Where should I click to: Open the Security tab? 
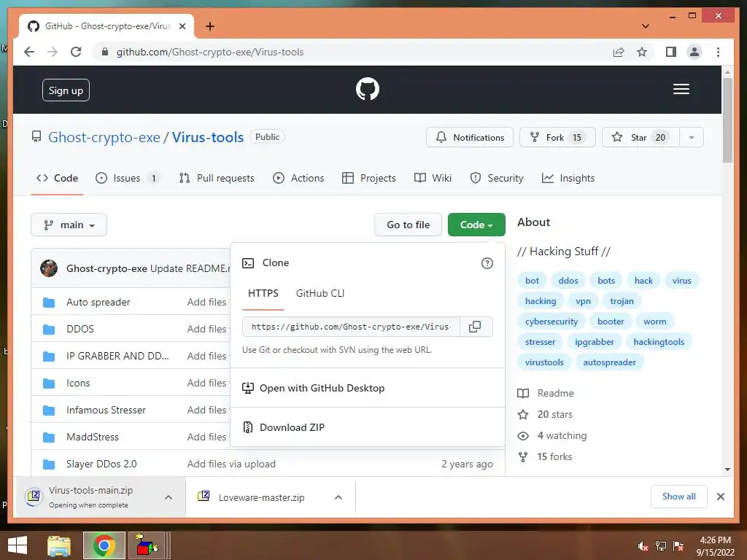click(496, 178)
